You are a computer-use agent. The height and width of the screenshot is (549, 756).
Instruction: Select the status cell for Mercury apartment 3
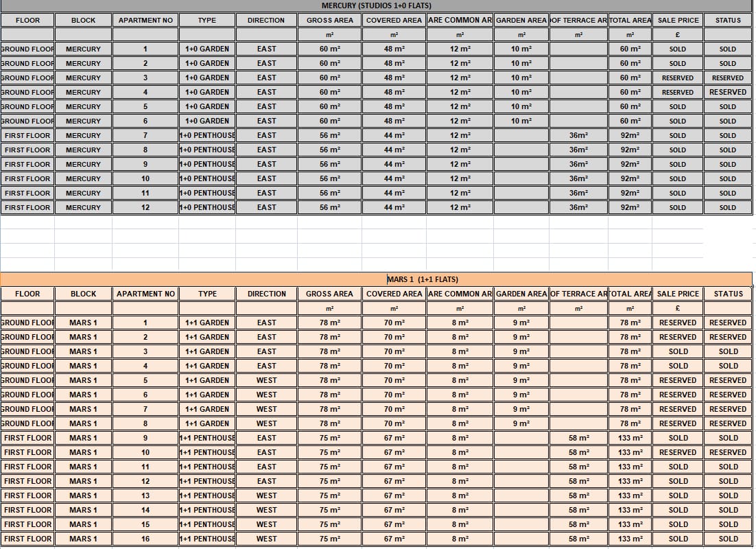728,78
